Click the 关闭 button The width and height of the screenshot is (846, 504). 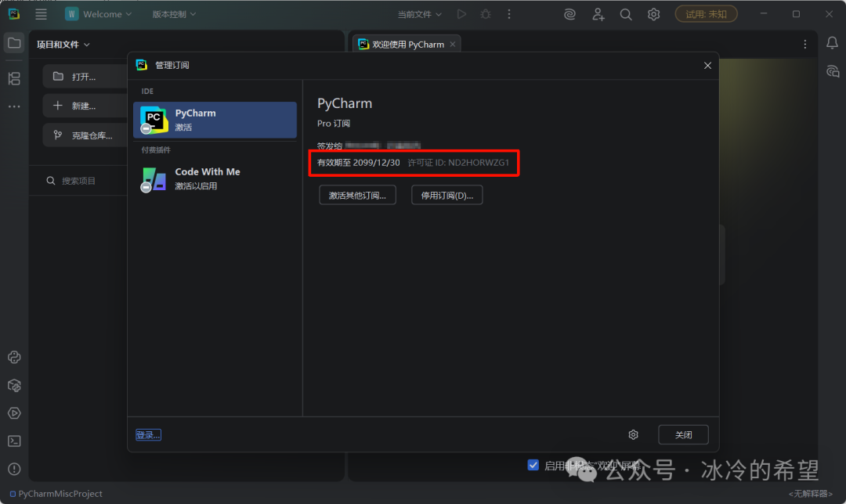pos(683,434)
